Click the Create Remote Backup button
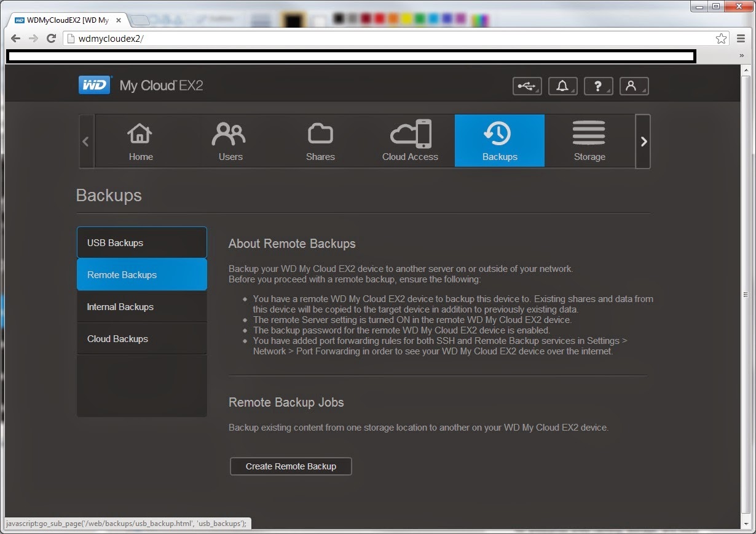Image resolution: width=756 pixels, height=534 pixels. click(x=291, y=466)
